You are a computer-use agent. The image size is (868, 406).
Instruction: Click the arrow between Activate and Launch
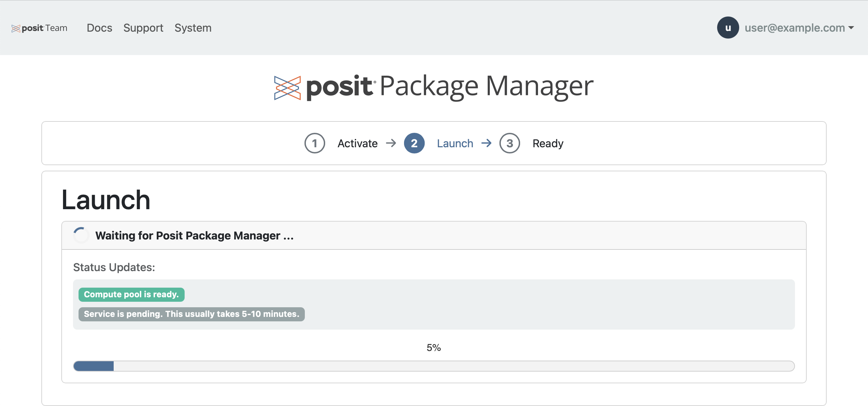[391, 143]
